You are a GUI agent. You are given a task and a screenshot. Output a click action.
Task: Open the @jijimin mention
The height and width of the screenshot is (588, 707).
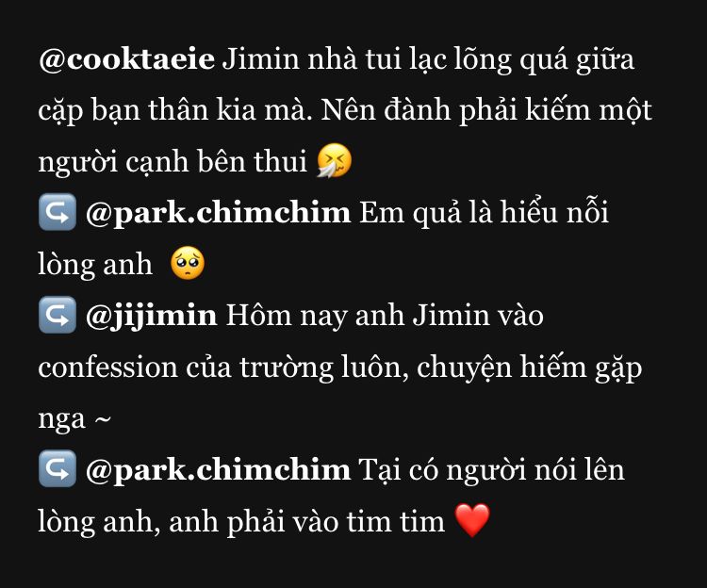(152, 317)
